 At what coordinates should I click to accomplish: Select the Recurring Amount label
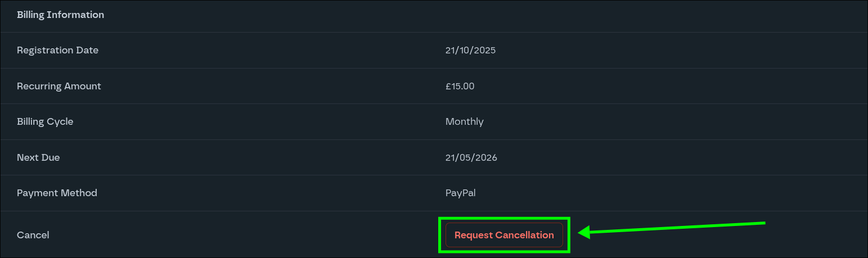click(x=59, y=86)
